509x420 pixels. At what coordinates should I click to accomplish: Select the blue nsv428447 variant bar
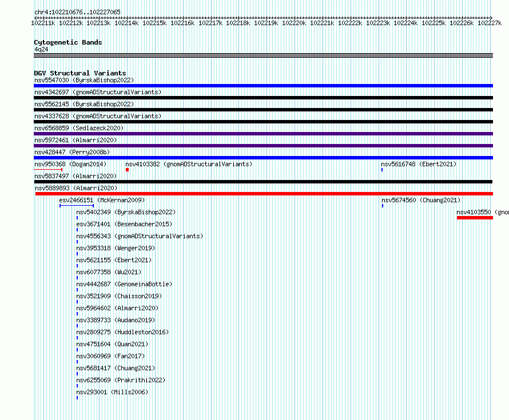pyautogui.click(x=263, y=158)
